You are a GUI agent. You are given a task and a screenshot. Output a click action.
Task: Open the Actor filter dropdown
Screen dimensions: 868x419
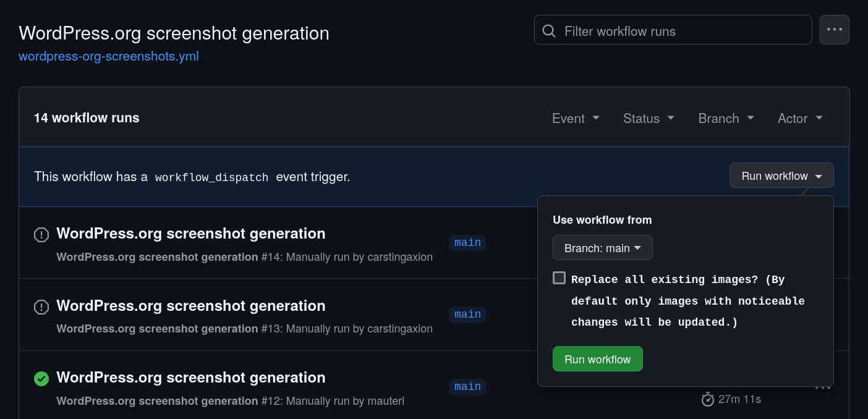800,118
